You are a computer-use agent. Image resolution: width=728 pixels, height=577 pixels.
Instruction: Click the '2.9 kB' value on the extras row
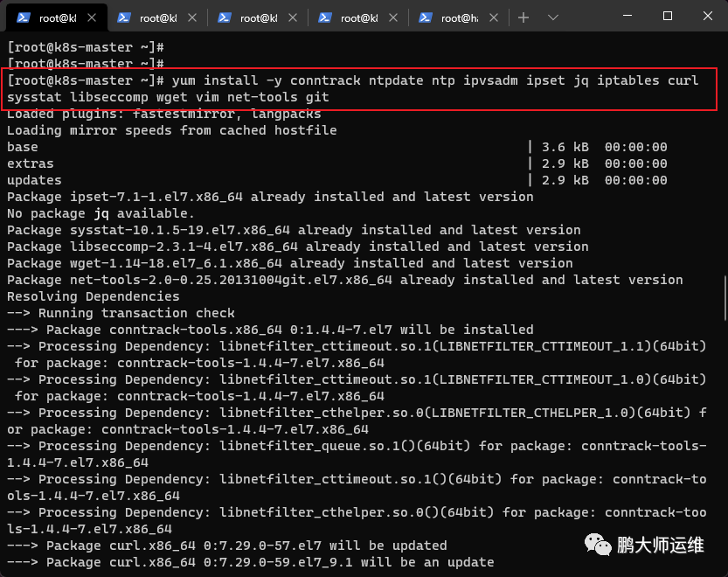pyautogui.click(x=565, y=163)
